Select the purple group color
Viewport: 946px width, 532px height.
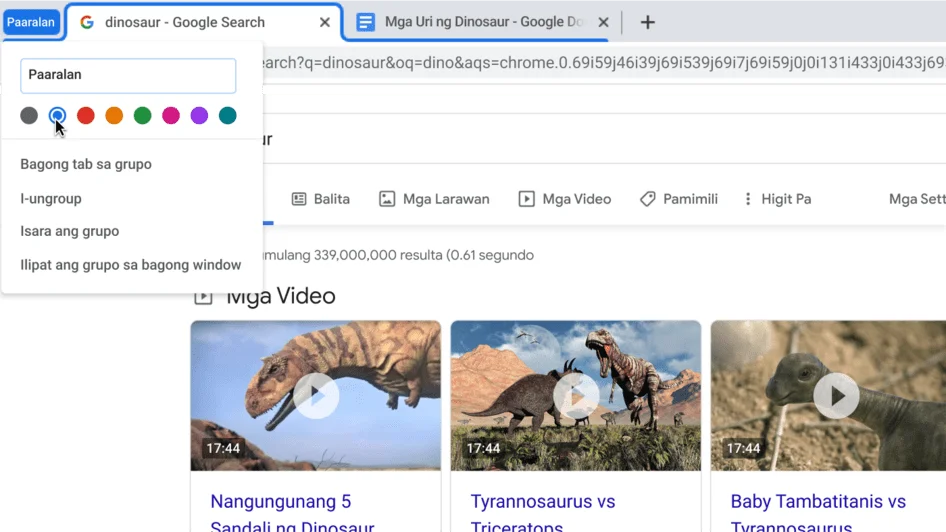click(x=199, y=116)
